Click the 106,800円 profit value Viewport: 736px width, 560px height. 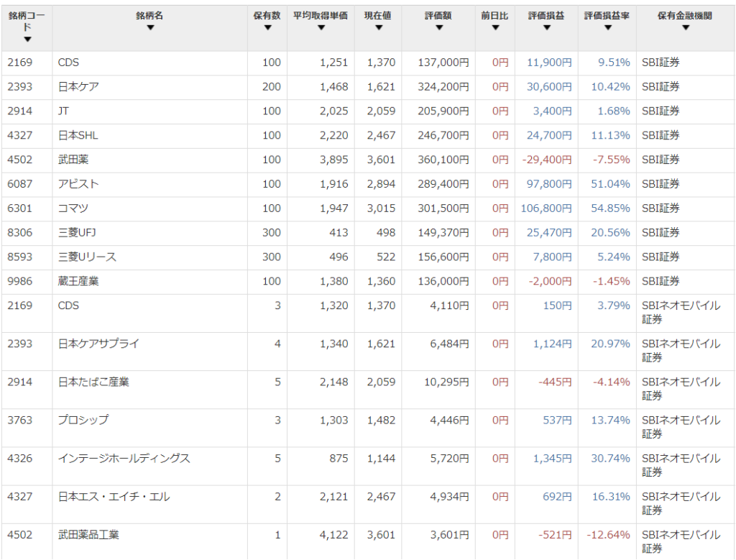pyautogui.click(x=546, y=208)
